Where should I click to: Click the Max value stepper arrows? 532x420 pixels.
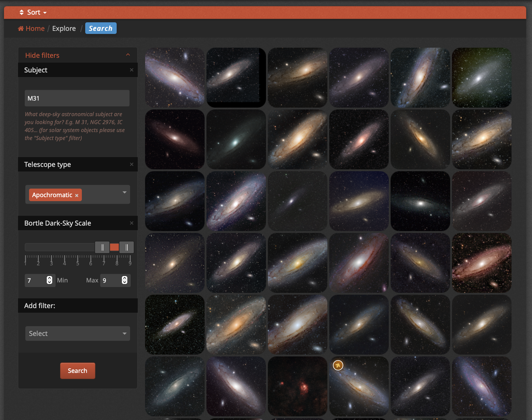pos(125,280)
